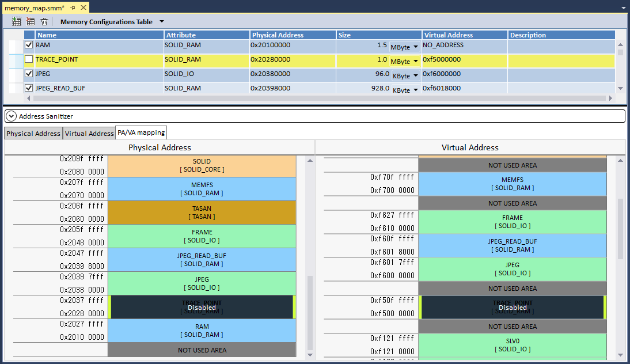This screenshot has width=630, height=364.
Task: Open the Memory Configurations Table dropdown
Action: pos(162,22)
